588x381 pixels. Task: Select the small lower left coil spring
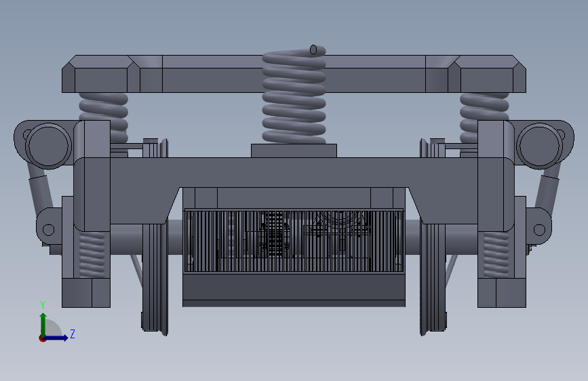pos(92,255)
